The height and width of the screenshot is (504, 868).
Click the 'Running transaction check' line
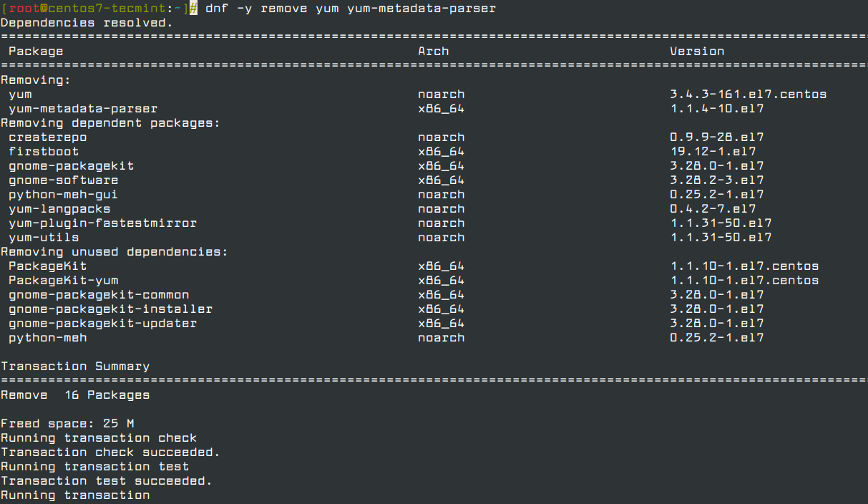[x=99, y=438]
